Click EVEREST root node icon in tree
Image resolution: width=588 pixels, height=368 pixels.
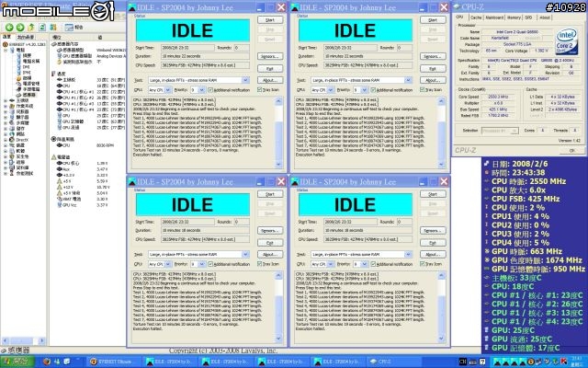6,44
